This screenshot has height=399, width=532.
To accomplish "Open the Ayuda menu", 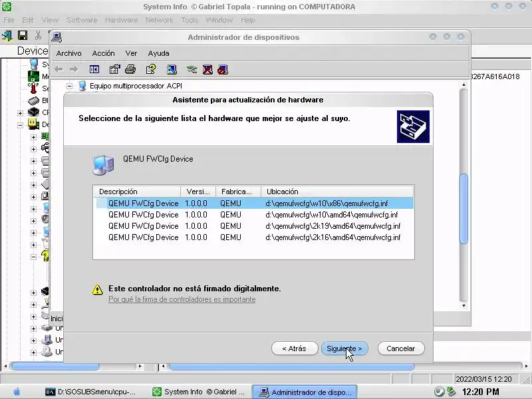I will (x=158, y=53).
